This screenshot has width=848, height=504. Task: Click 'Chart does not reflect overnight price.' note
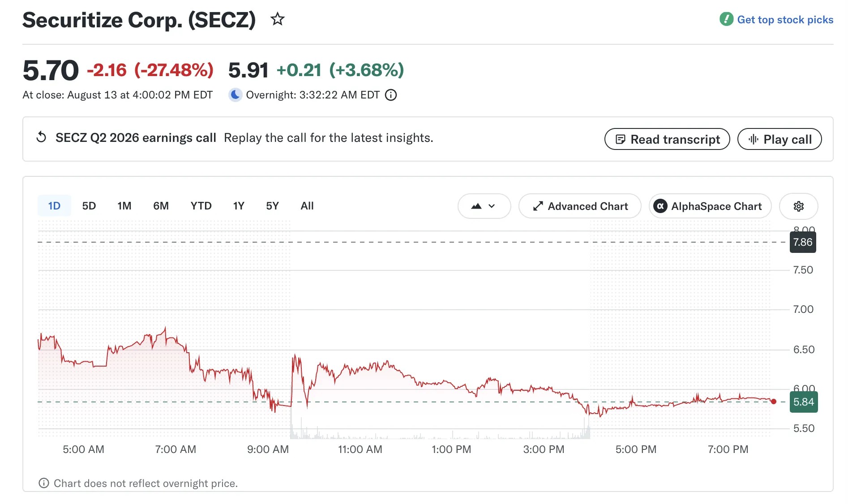click(146, 483)
